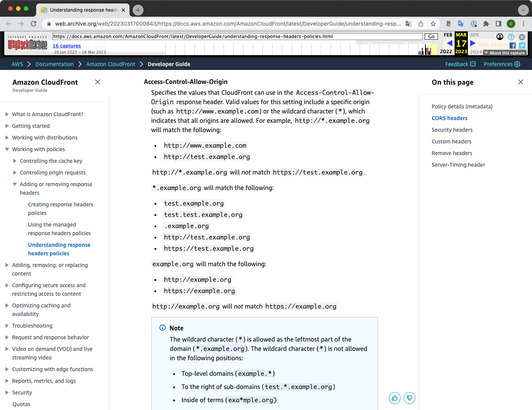
Task: Expand the Troubleshooting sidebar section
Action: (32, 326)
